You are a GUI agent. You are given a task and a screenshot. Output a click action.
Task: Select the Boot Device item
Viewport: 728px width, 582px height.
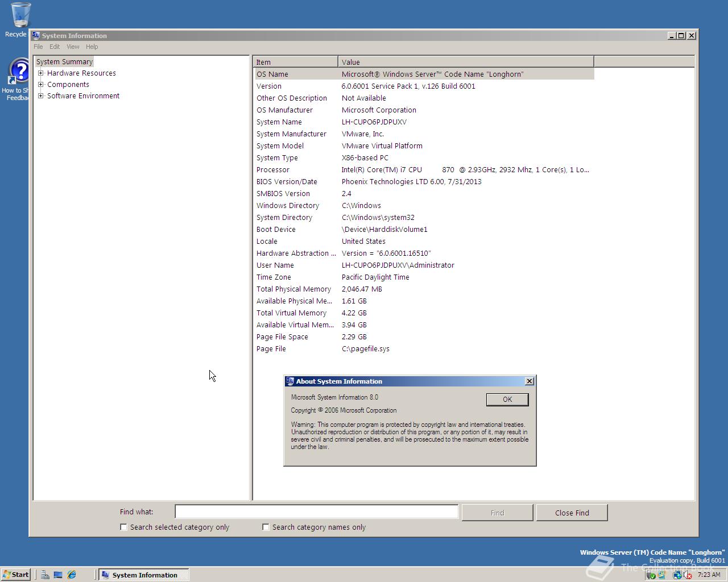[x=276, y=229]
